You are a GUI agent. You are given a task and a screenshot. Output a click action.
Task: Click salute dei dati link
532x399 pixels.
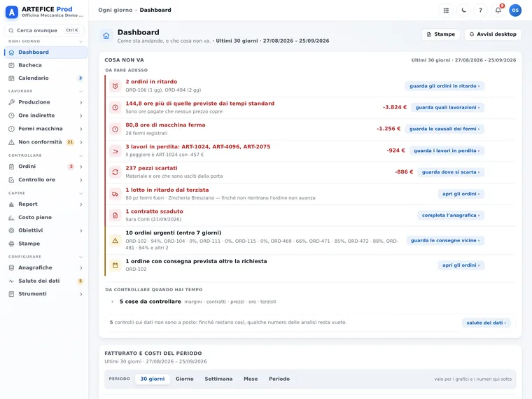[486, 323]
